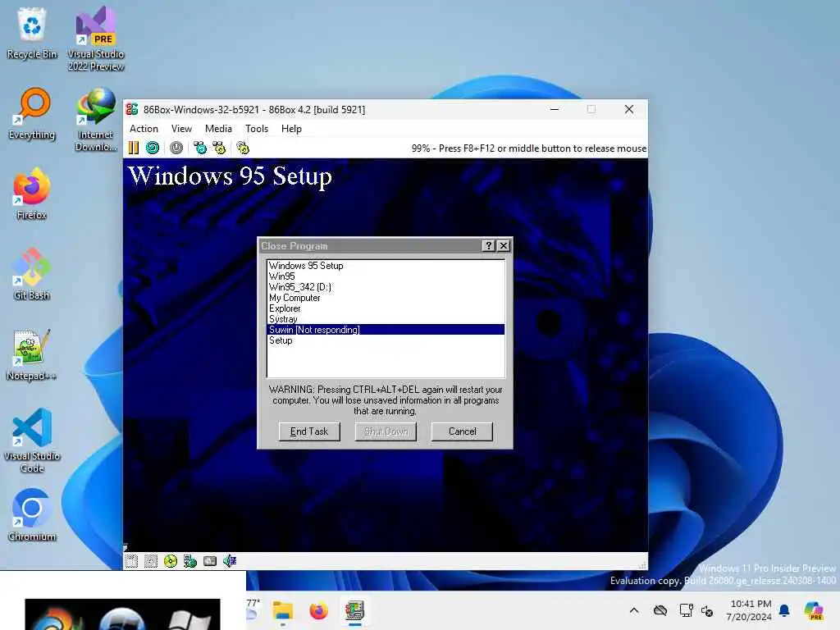
Task: Click the Recycle Bin desktop icon
Action: tap(32, 33)
